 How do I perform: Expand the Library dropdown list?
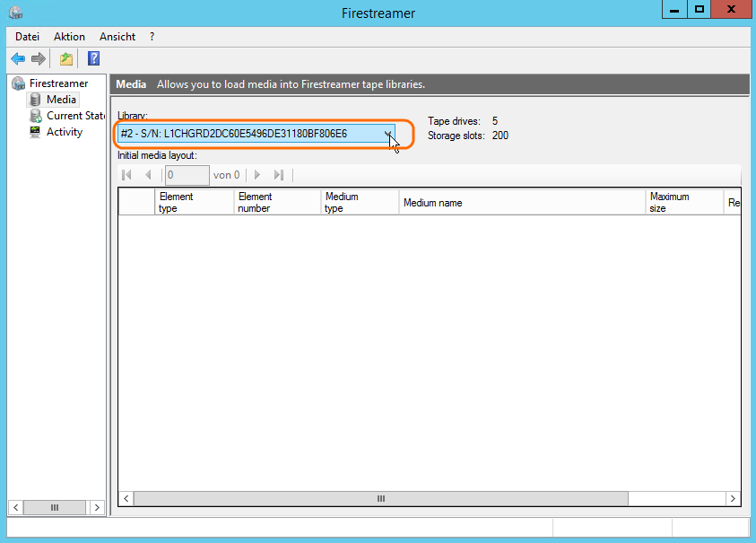coord(387,134)
